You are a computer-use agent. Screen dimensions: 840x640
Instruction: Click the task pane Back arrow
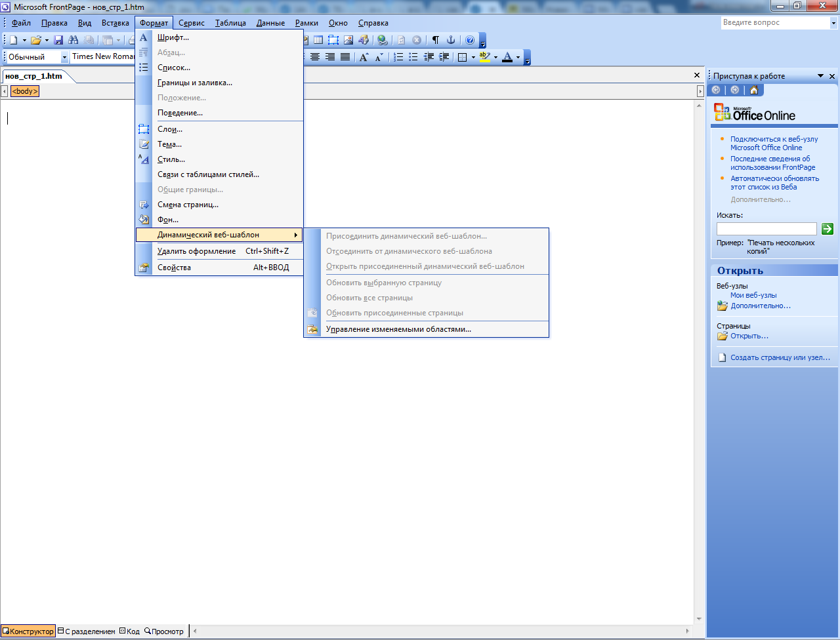pos(716,90)
